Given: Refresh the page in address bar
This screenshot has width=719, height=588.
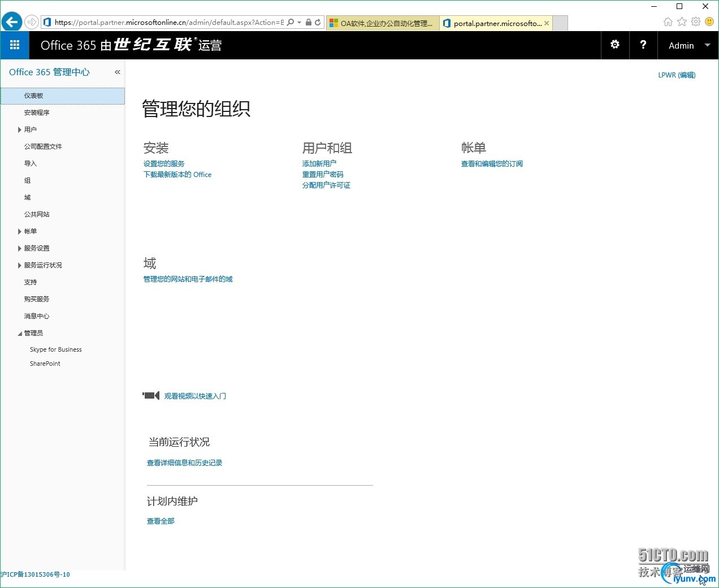Looking at the screenshot, I should click(x=318, y=23).
